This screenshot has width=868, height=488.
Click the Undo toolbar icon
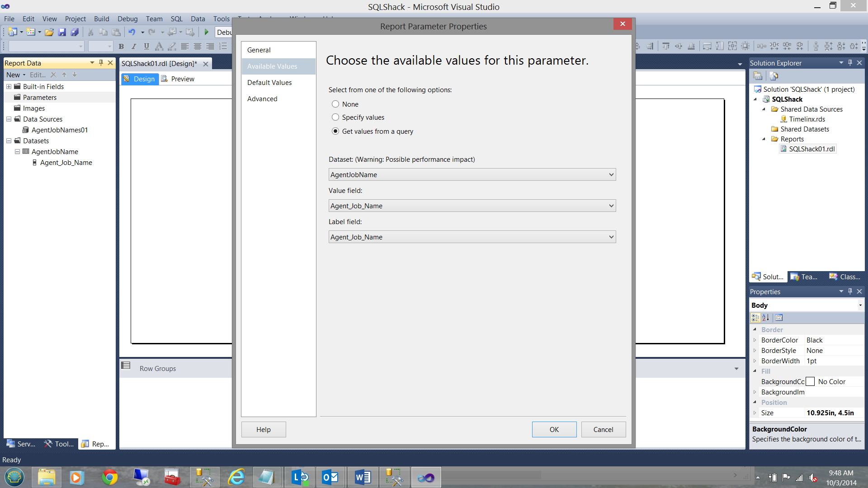[x=132, y=32]
